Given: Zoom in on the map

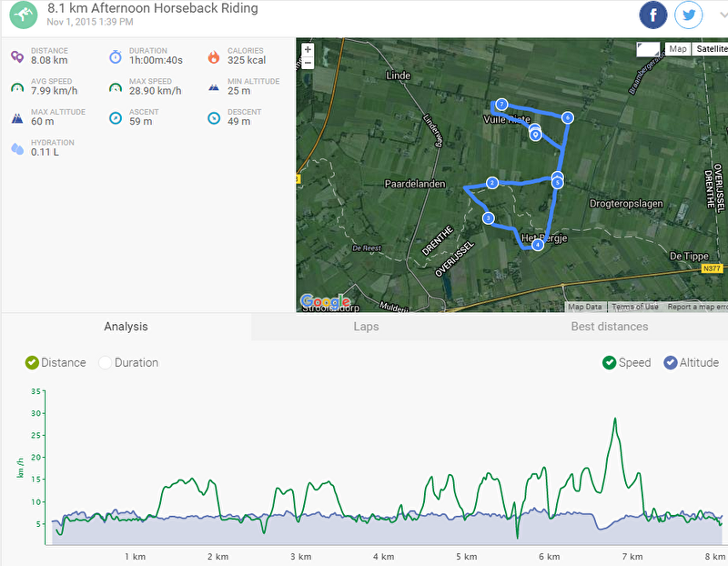Looking at the screenshot, I should click(x=308, y=50).
